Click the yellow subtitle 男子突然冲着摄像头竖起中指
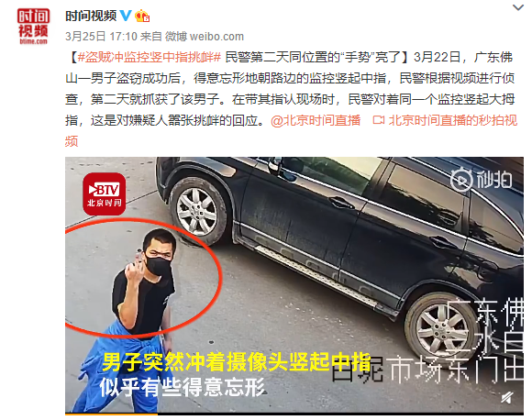Screen dimensions: 532x420 pos(237,362)
